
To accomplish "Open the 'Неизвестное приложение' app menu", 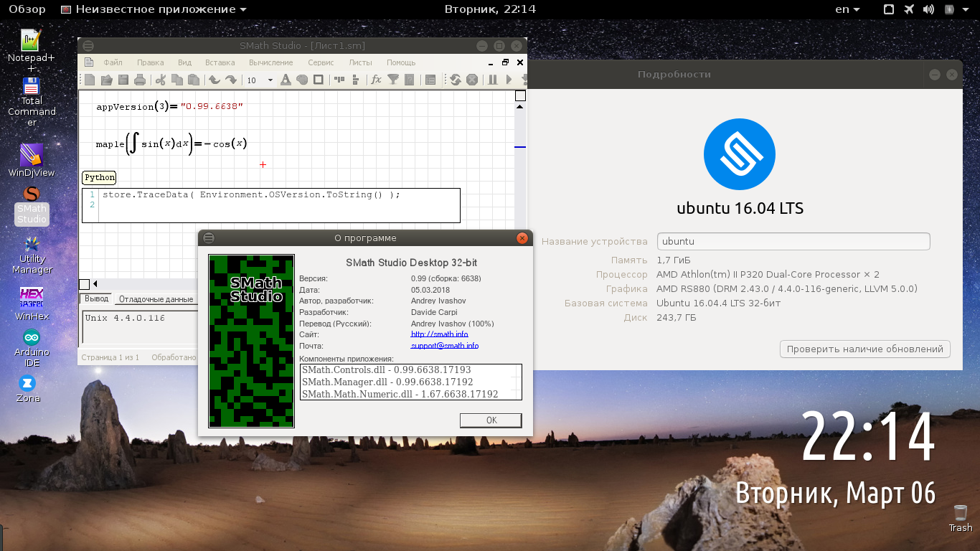I will click(154, 9).
